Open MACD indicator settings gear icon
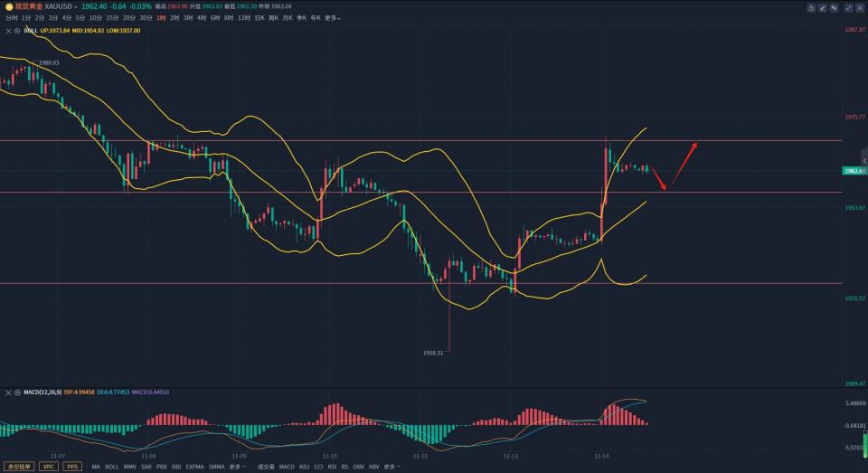The height and width of the screenshot is (473, 868). pyautogui.click(x=17, y=393)
